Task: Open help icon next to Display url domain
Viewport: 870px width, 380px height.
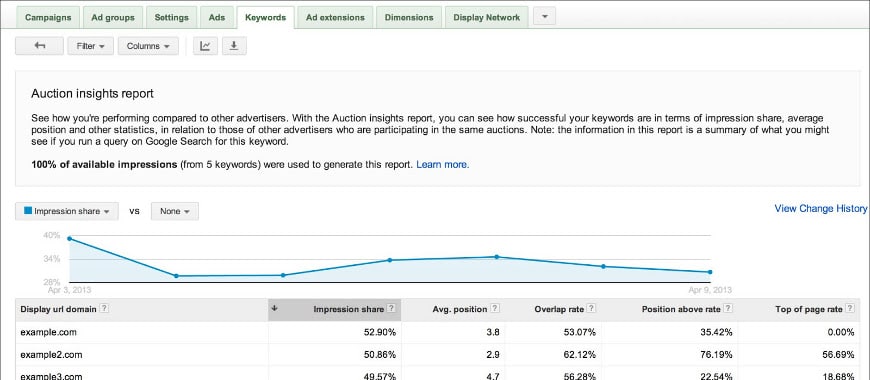Action: tap(104, 309)
